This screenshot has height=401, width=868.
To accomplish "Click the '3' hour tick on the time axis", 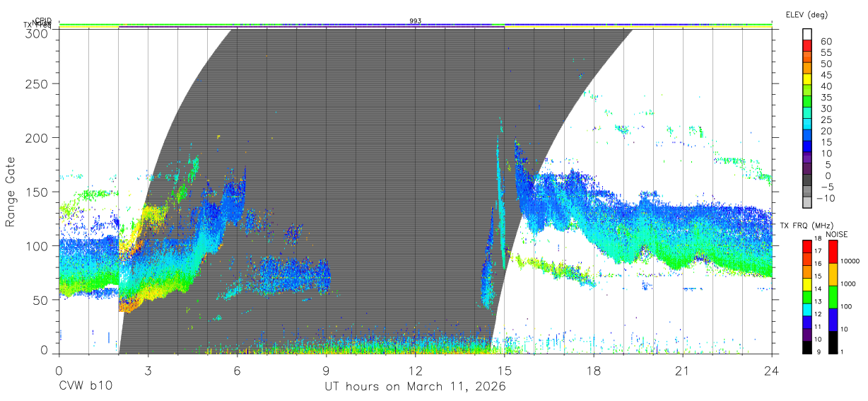I will pyautogui.click(x=148, y=369).
